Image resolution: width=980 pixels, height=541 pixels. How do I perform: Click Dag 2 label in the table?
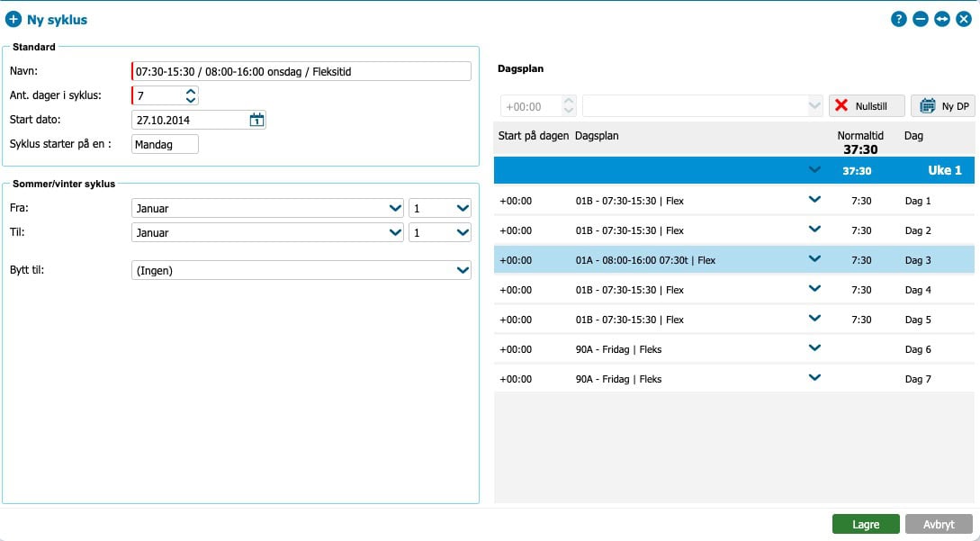point(918,230)
